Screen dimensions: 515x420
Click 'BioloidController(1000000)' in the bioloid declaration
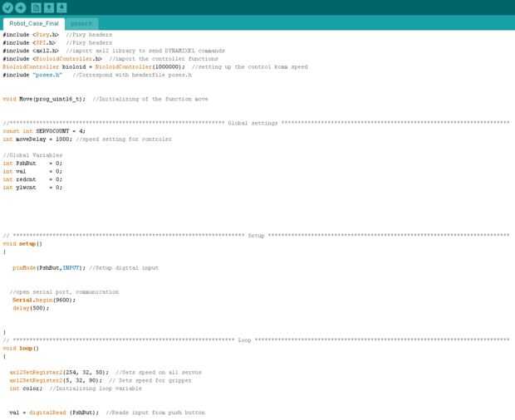(140, 67)
